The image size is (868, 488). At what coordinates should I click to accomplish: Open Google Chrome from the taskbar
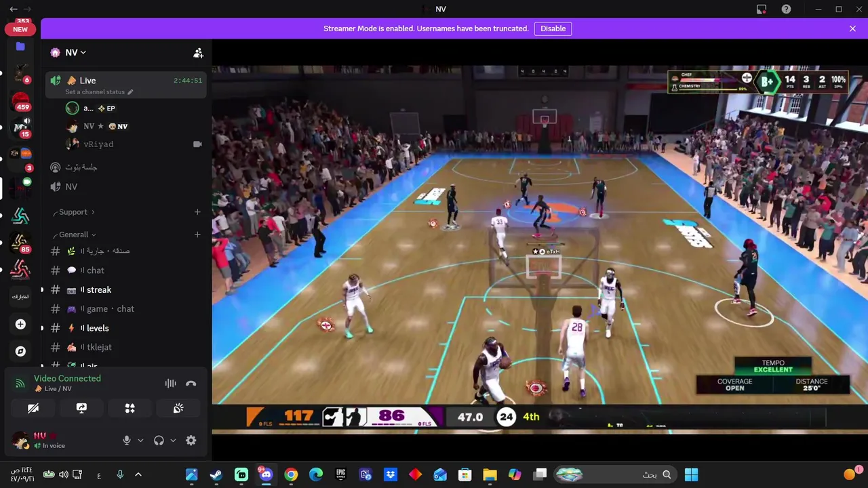(291, 474)
